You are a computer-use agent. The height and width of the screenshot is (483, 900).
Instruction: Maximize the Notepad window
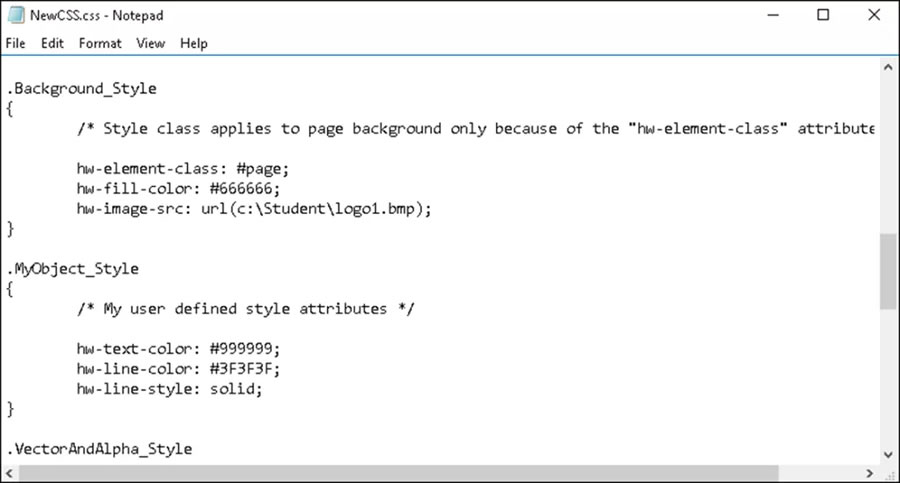[823, 15]
